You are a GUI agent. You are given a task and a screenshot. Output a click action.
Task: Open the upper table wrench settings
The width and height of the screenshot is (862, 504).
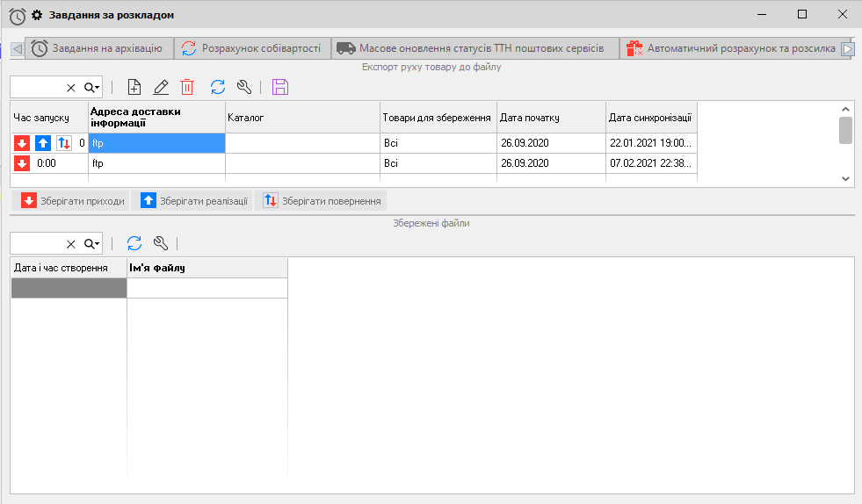click(245, 87)
